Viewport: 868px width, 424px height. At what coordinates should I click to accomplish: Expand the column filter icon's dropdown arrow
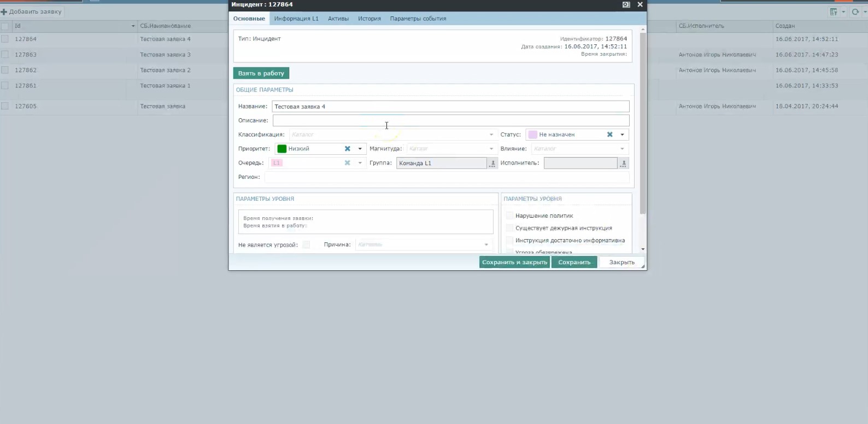(x=843, y=12)
